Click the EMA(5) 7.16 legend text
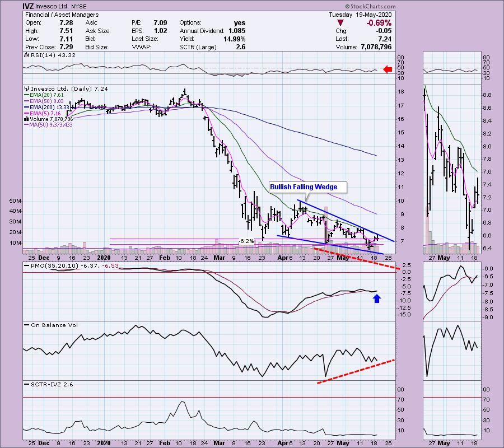504x448 pixels. (45, 114)
